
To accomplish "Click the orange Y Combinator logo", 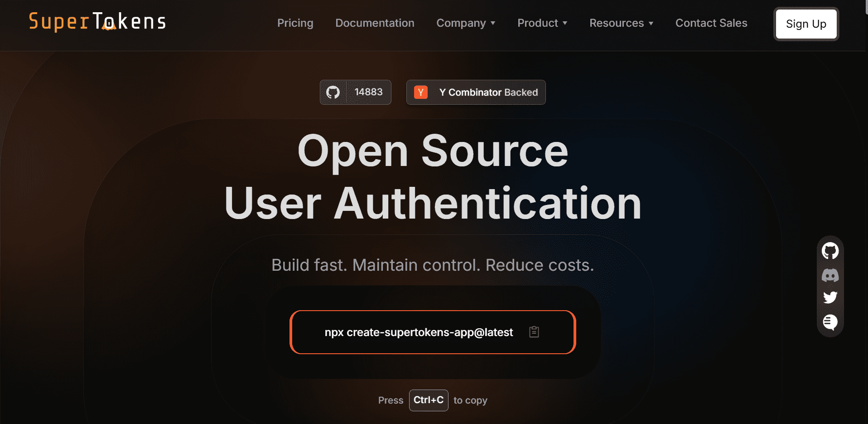I will pos(420,93).
